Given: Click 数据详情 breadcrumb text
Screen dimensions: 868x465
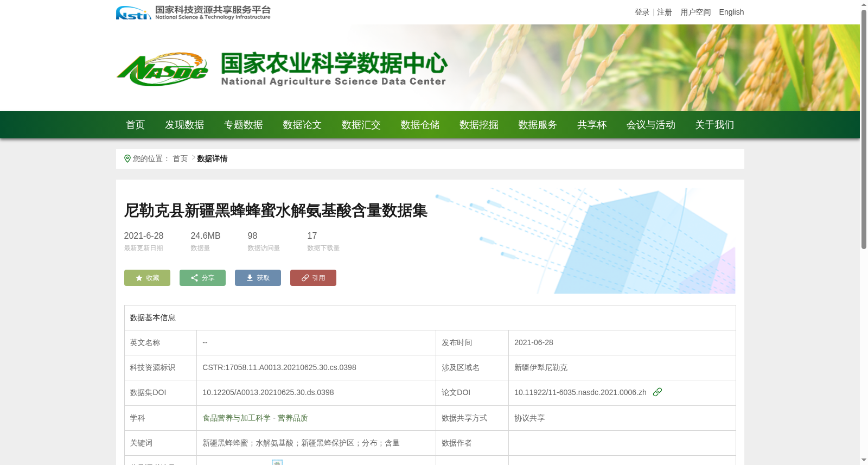Looking at the screenshot, I should coord(212,158).
